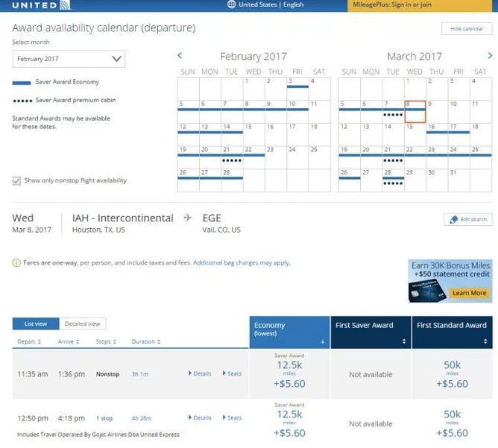This screenshot has width=498, height=448.
Task: Click Not available cell for 11:35 am flight
Action: 371,375
